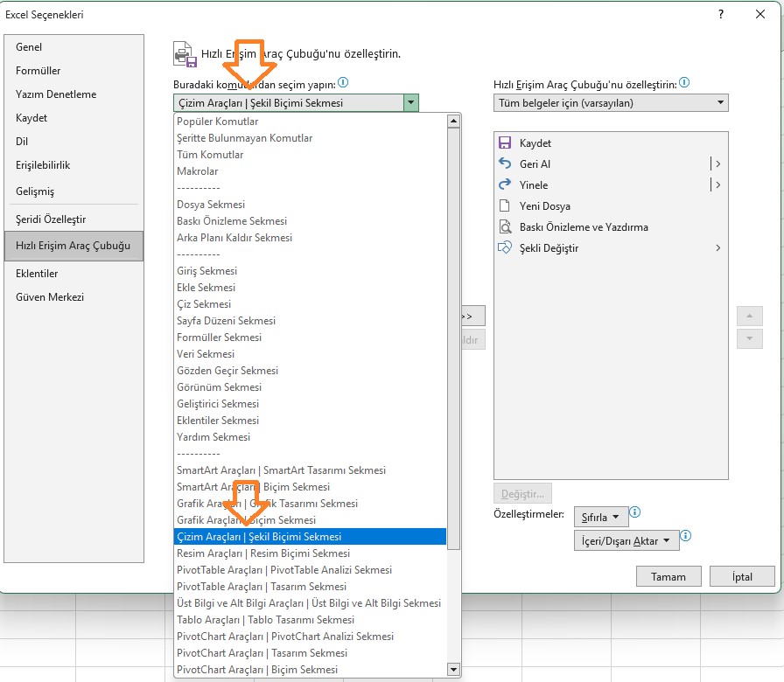This screenshot has height=682, width=784.
Task: Choose Çiz Sekmesi option
Action: (310, 303)
